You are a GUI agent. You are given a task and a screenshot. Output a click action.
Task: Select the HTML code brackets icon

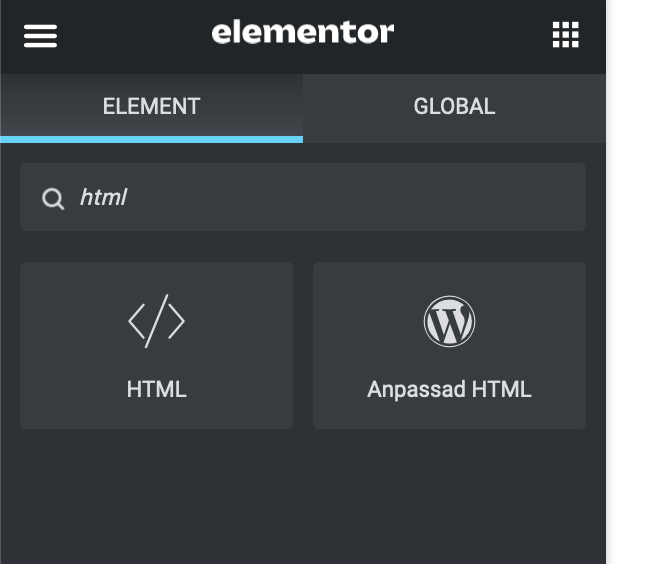(x=156, y=322)
